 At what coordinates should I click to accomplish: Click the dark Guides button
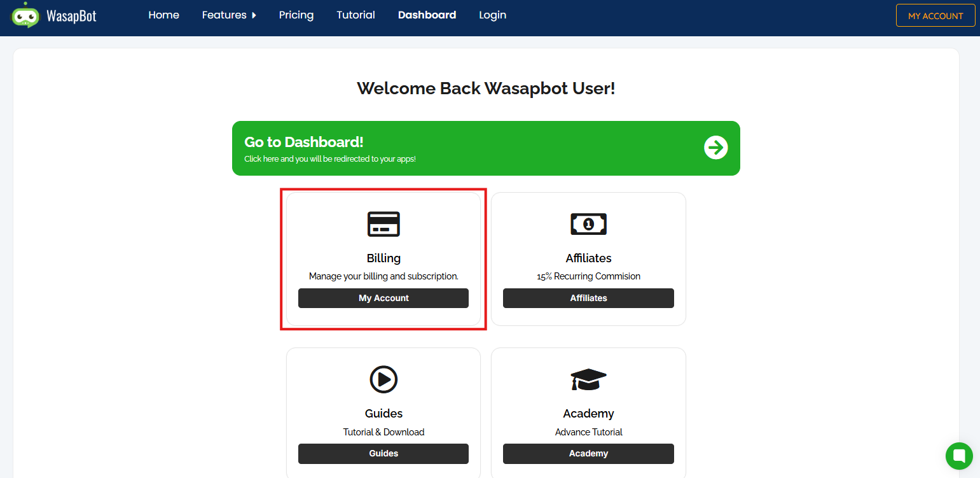click(x=383, y=453)
